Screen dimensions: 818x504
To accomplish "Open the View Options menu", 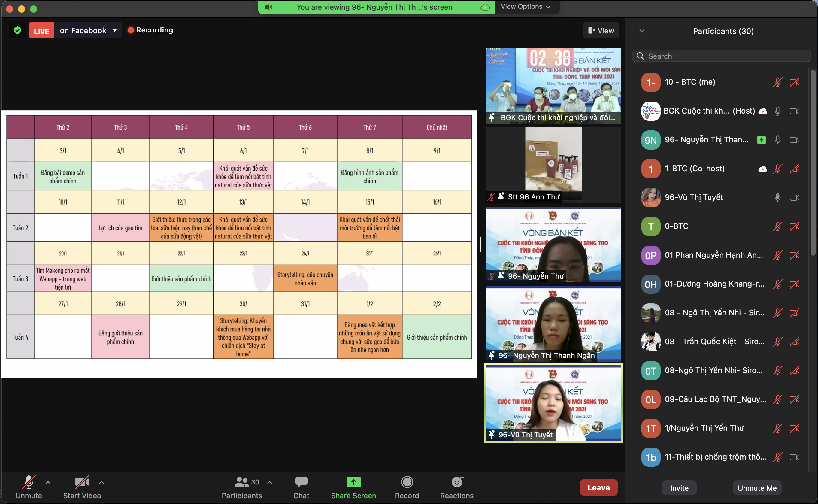I will pyautogui.click(x=526, y=7).
